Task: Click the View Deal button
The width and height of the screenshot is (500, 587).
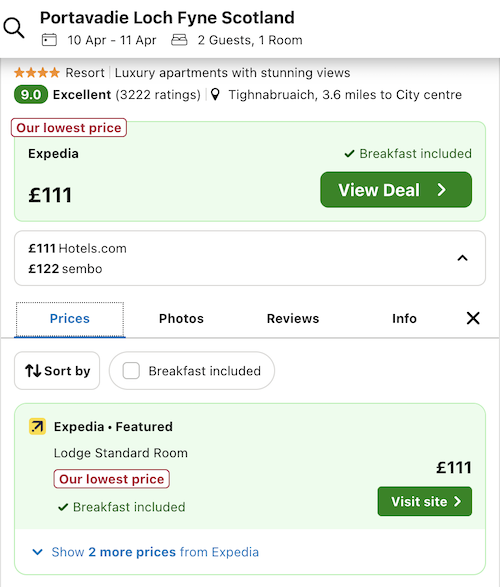Action: click(x=396, y=190)
